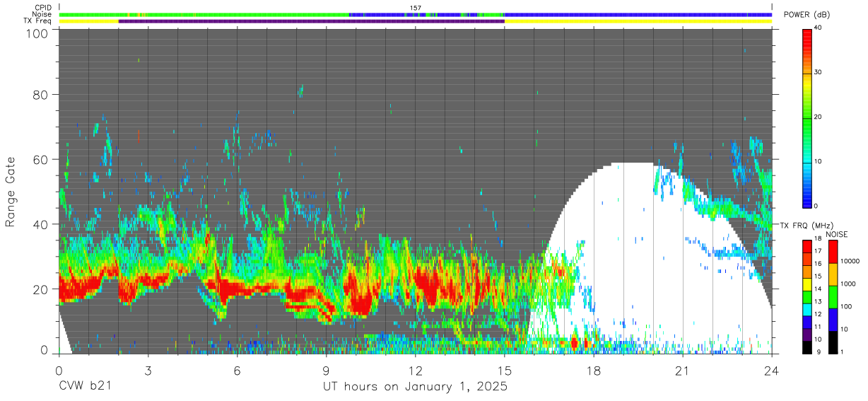This screenshot has width=868, height=401.
Task: Click the purple segment of the TX FRQ color bar
Action: (807, 334)
